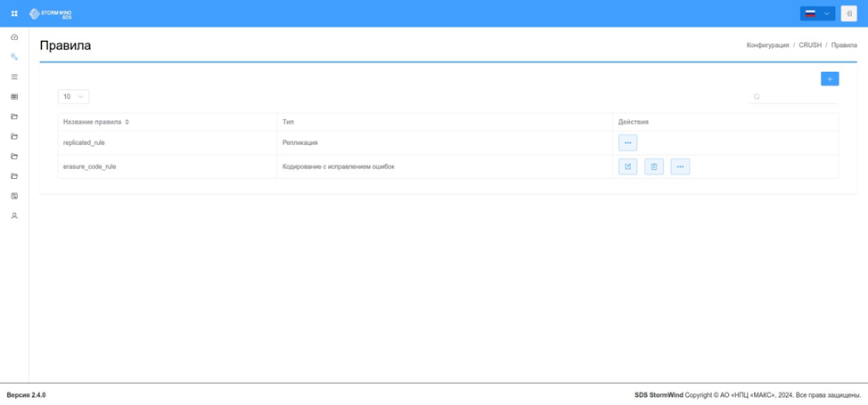Click the Репликация type cell
Screen dimensions: 868x405
pyautogui.click(x=445, y=142)
